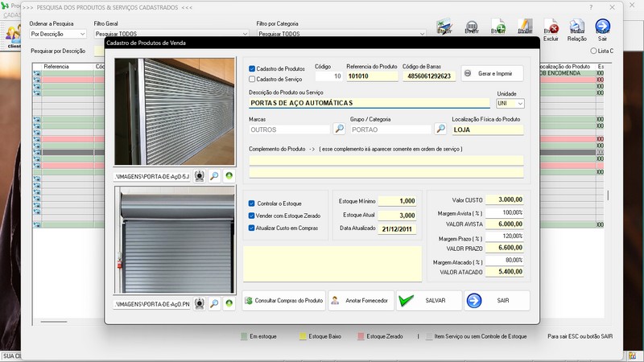The image size is (644, 362).
Task: Click the Estoque Atual field
Action: click(x=397, y=215)
